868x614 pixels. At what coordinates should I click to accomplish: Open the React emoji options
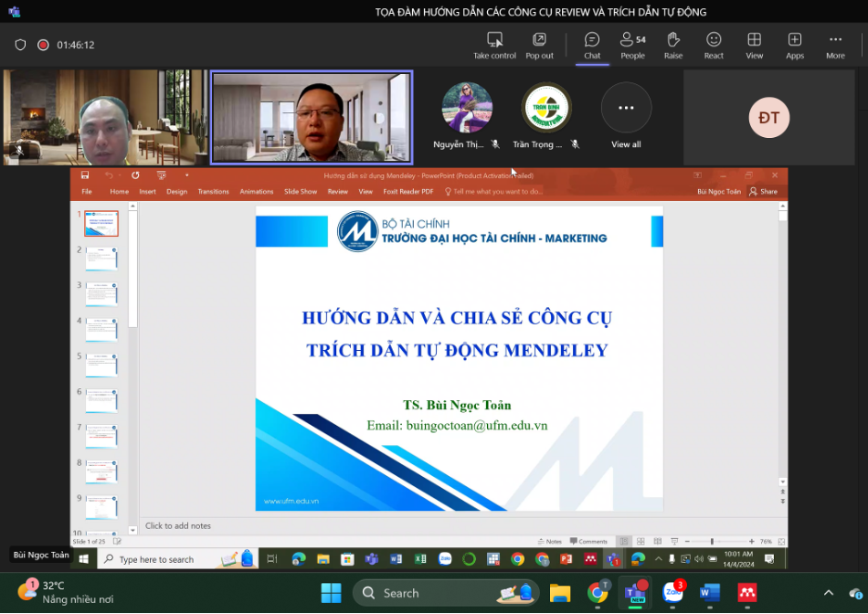pos(714,45)
